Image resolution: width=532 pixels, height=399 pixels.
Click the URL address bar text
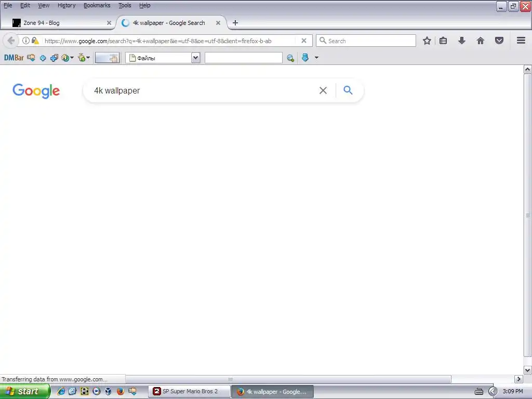pos(158,41)
